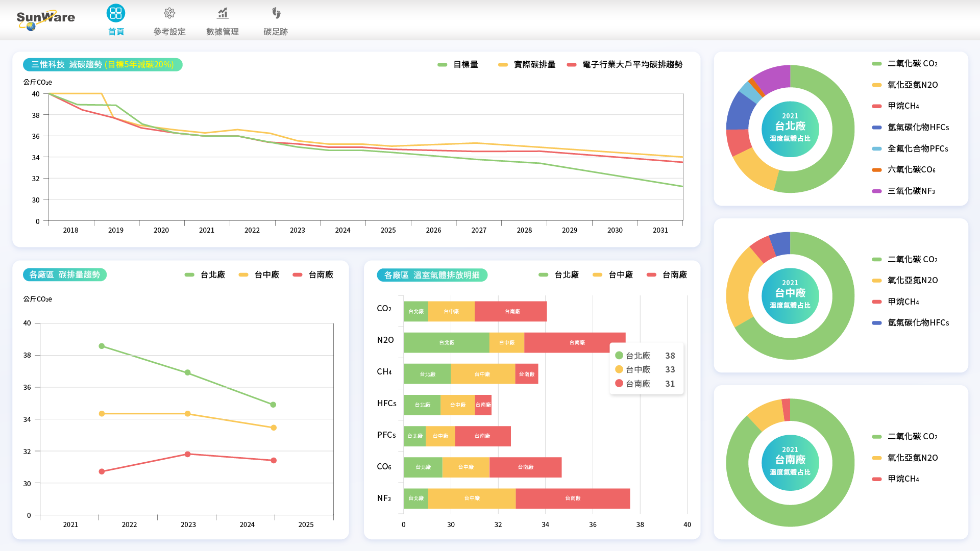Click 三惟科技 減碳趨勢 title badge

point(103,65)
